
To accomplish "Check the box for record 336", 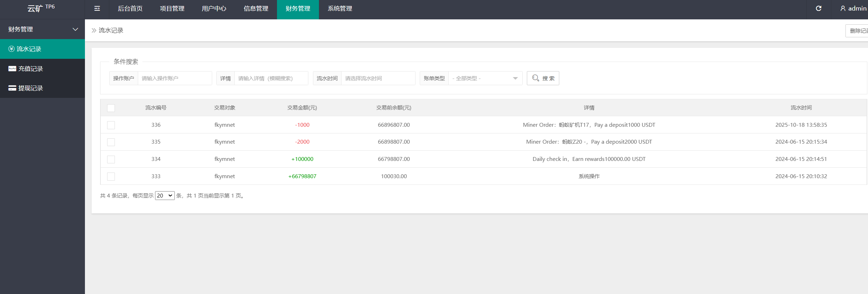I will coord(111,125).
